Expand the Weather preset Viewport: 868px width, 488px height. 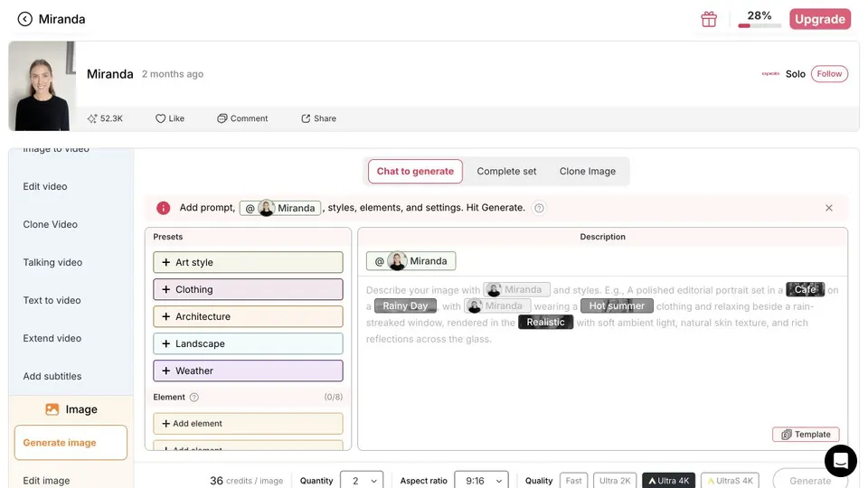click(x=248, y=371)
